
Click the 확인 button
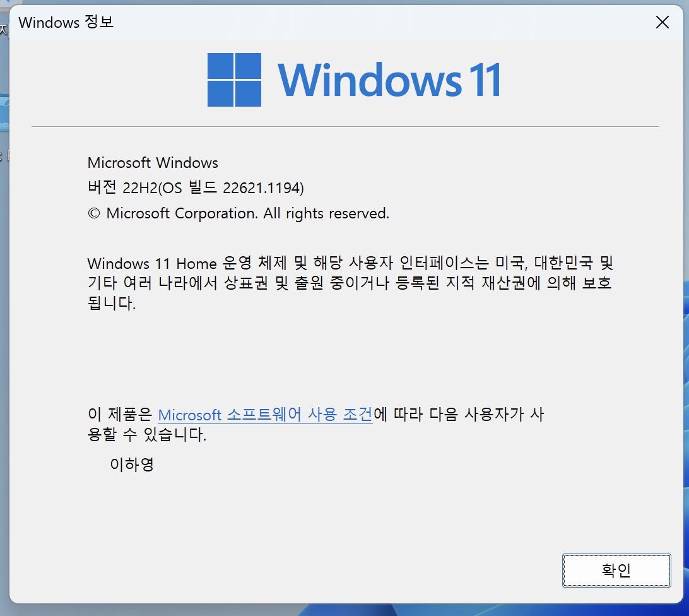[x=616, y=571]
